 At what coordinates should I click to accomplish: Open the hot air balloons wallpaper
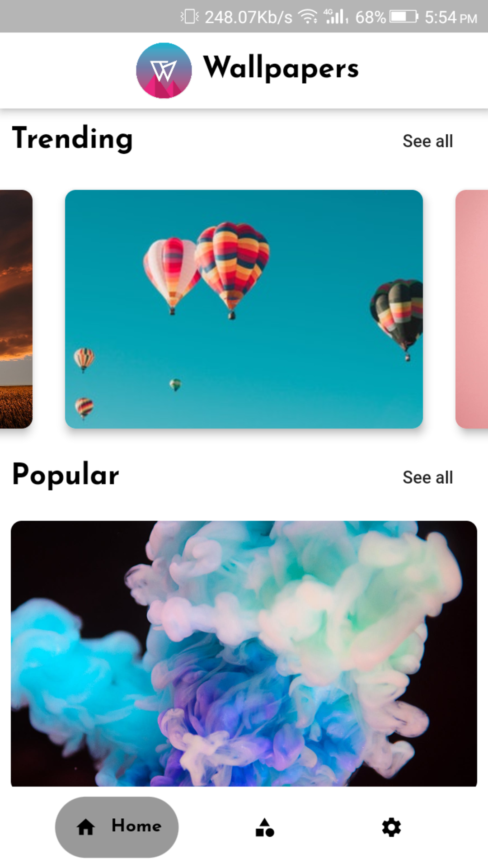(244, 309)
